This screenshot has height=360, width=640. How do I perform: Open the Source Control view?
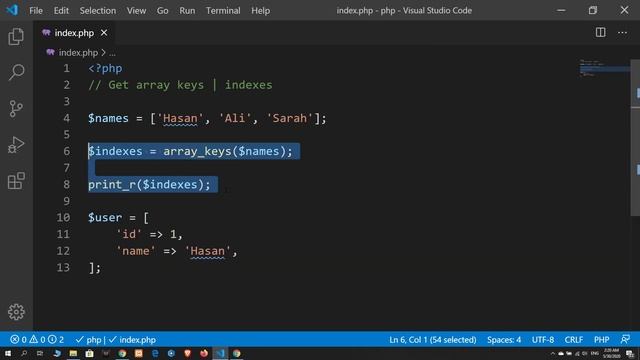(16, 109)
